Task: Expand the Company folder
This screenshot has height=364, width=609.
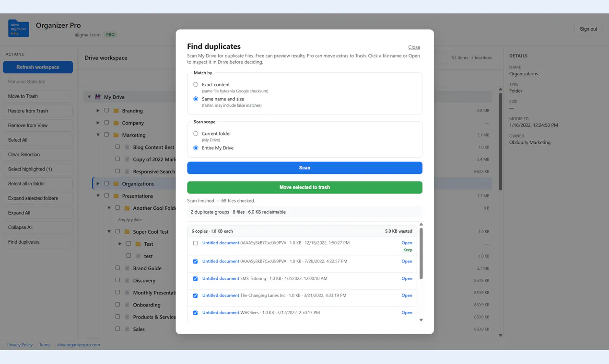Action: pyautogui.click(x=98, y=123)
